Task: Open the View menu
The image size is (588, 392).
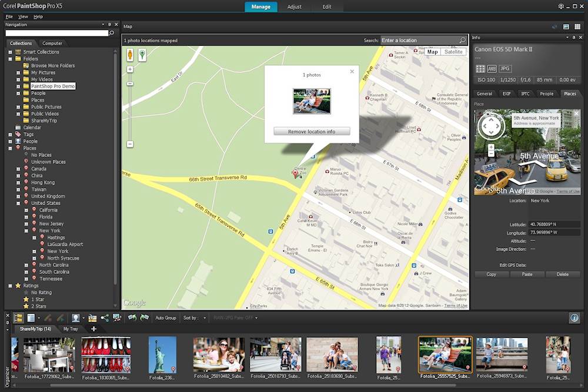Action: (23, 16)
